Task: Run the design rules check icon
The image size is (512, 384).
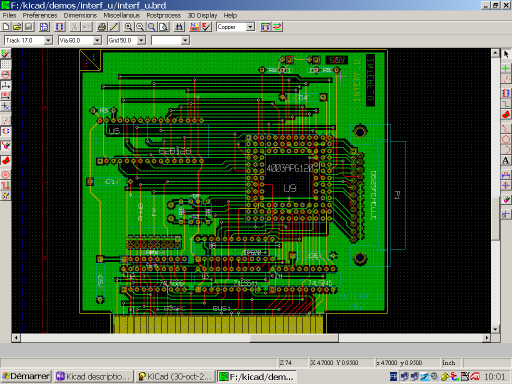Action: point(206,27)
